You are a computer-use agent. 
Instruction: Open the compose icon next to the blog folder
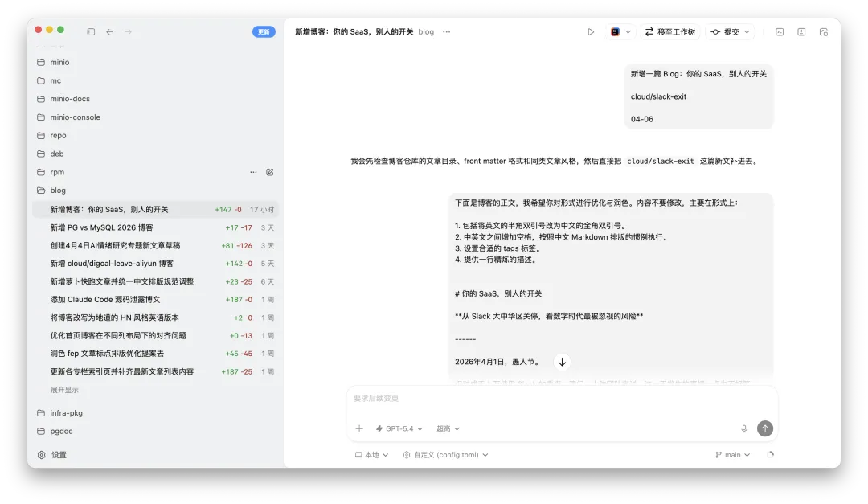(269, 172)
